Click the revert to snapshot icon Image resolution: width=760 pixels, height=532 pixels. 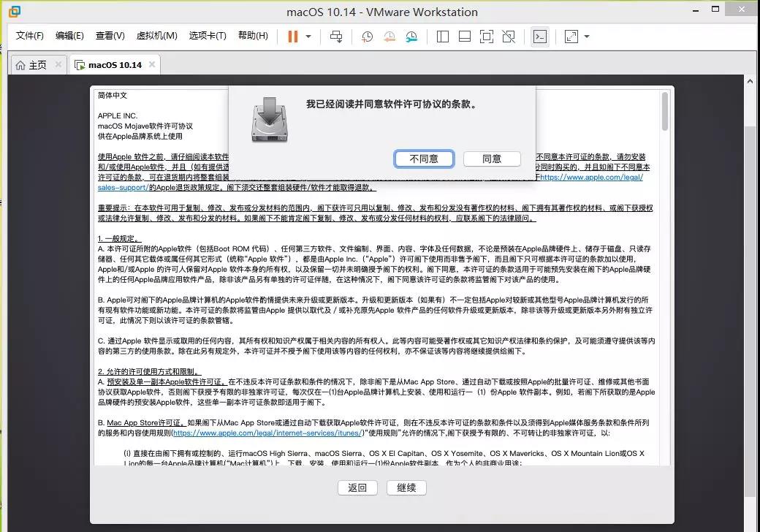coord(389,37)
